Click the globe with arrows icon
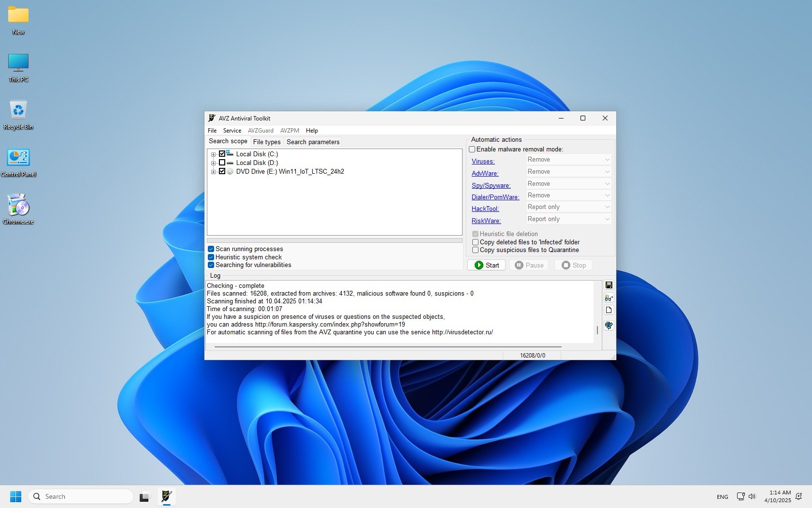Viewport: 812px width, 508px height. click(x=609, y=326)
